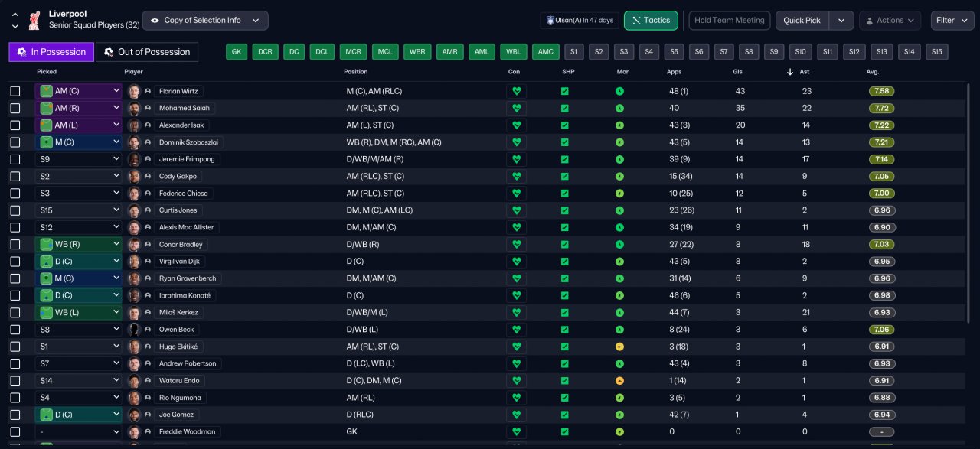Open Alexis Mac Allister's S12 picked dropdown
Screen dimensions: 980x449
click(78, 227)
